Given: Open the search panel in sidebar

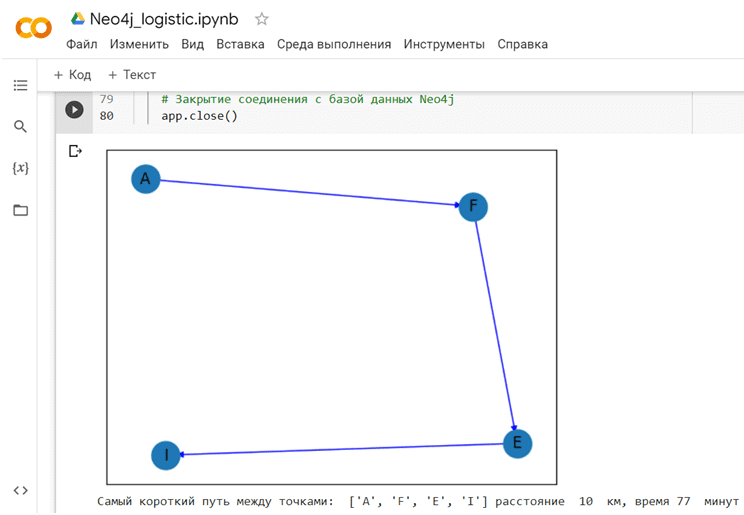Looking at the screenshot, I should click(20, 127).
